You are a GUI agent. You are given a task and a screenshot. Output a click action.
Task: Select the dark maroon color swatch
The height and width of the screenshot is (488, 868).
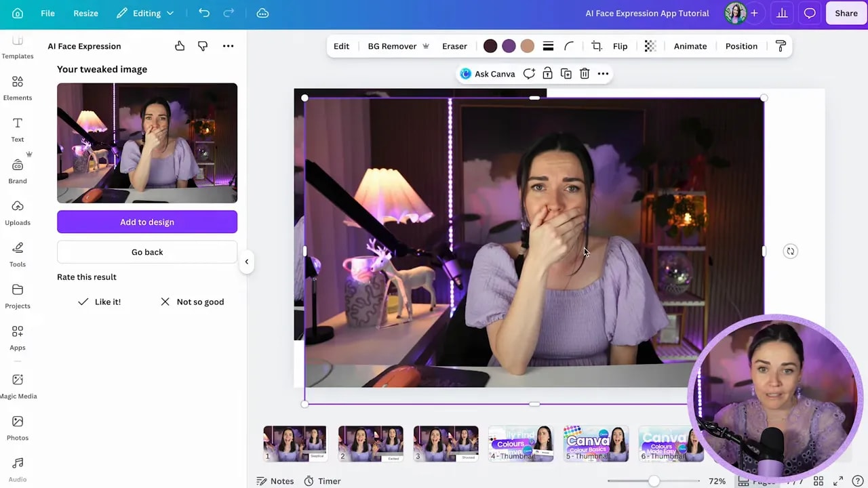point(490,46)
